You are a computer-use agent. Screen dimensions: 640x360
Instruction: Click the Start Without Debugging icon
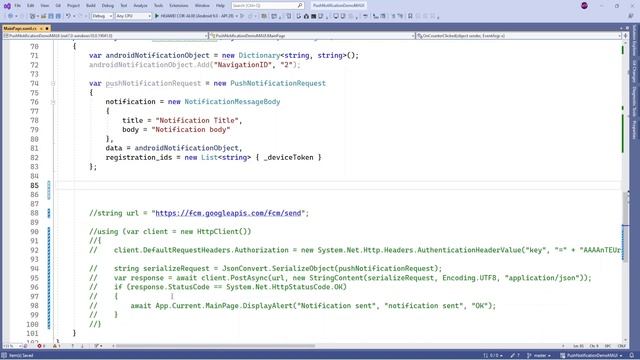242,16
